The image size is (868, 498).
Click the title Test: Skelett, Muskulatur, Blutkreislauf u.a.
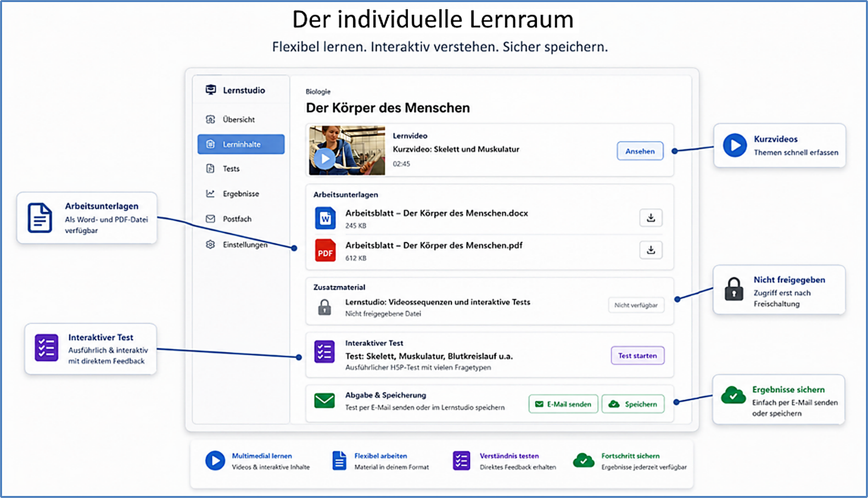(x=429, y=356)
